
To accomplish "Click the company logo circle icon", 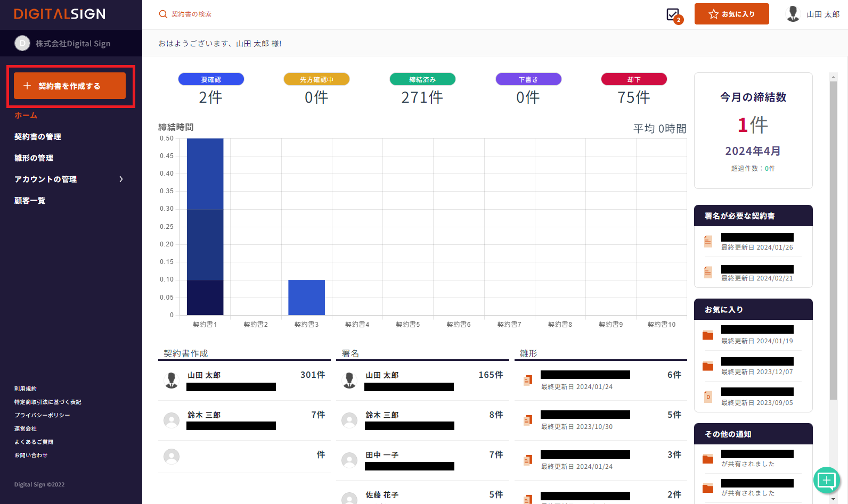I will pyautogui.click(x=22, y=43).
